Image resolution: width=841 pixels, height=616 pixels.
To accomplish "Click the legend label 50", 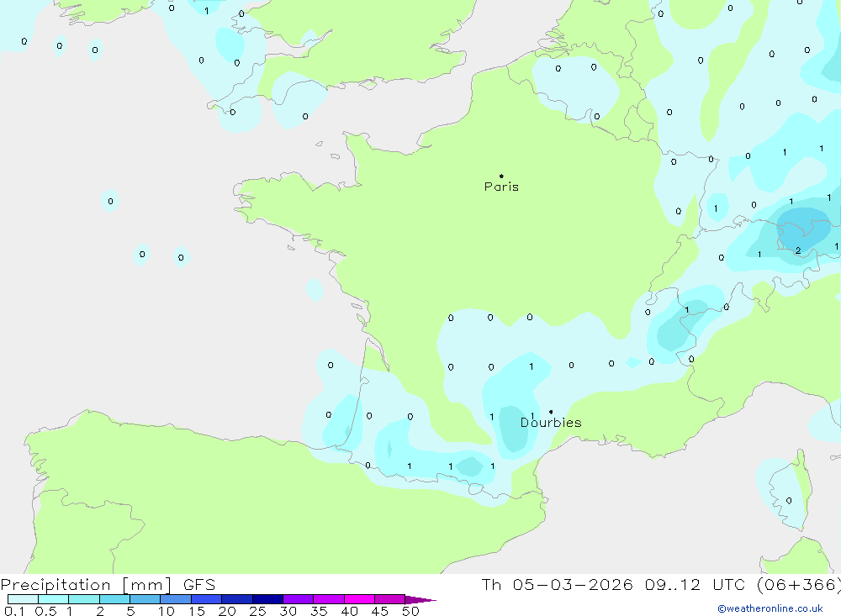I will pyautogui.click(x=410, y=611).
